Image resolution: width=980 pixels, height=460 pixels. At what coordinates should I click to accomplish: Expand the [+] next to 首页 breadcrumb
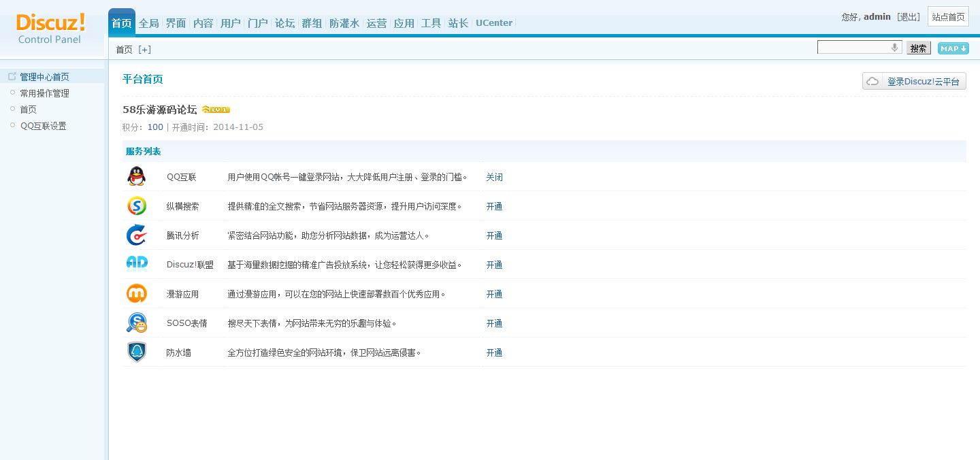point(144,50)
